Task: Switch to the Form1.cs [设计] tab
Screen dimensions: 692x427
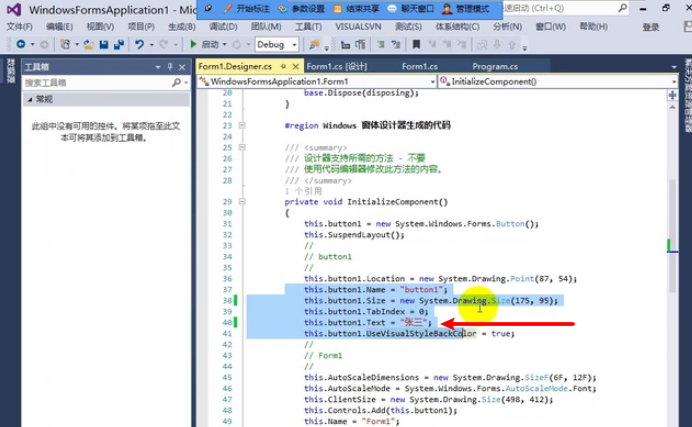Action: [337, 67]
